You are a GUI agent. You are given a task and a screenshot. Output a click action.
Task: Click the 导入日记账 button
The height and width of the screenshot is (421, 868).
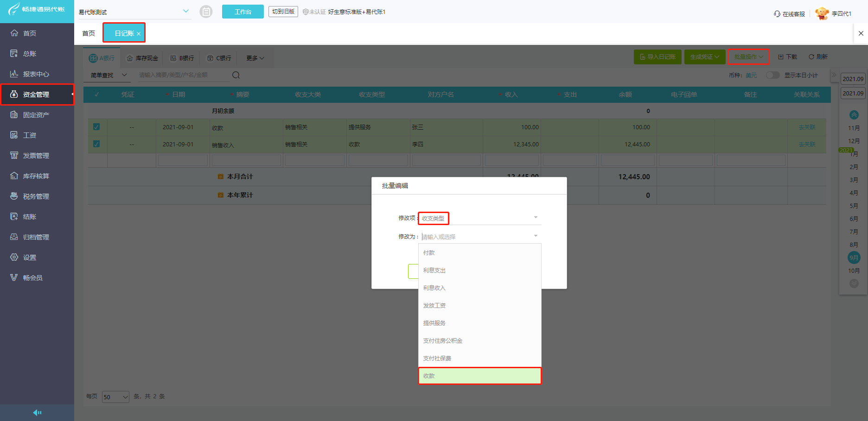coord(657,57)
